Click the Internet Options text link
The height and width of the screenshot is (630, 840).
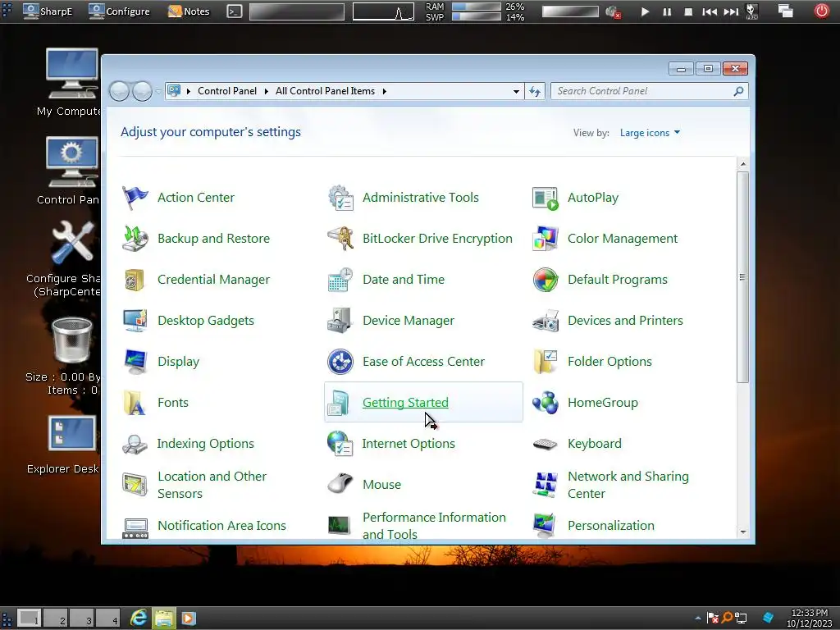point(409,444)
